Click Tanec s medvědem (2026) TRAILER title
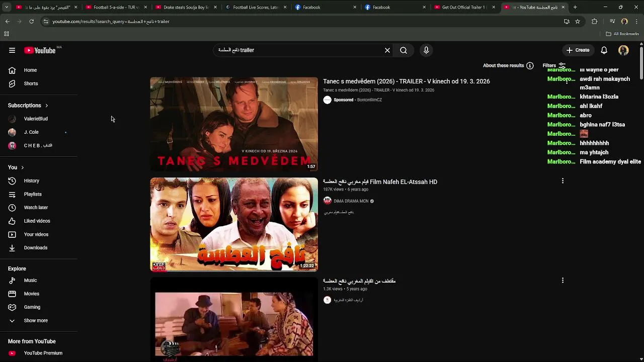This screenshot has height=362, width=644. [x=407, y=81]
